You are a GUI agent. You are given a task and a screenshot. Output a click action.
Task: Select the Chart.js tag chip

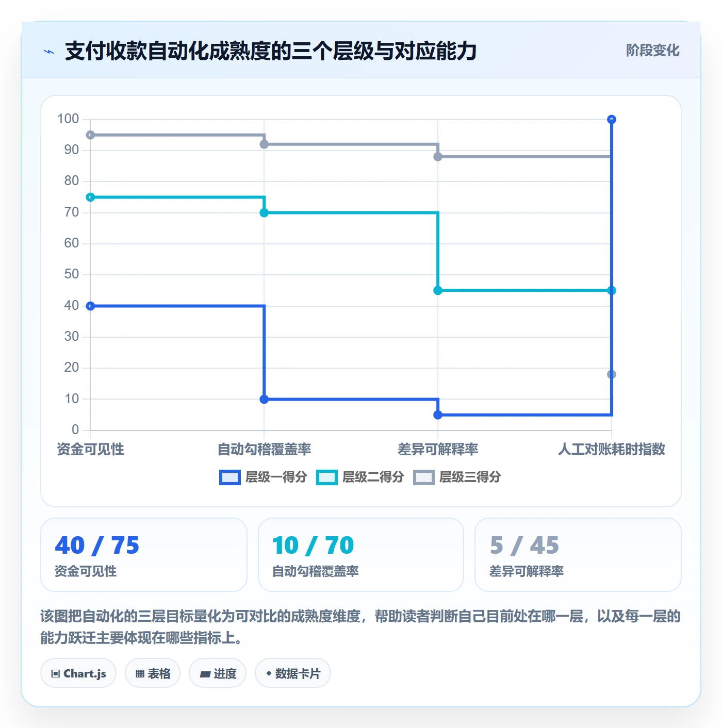click(78, 673)
